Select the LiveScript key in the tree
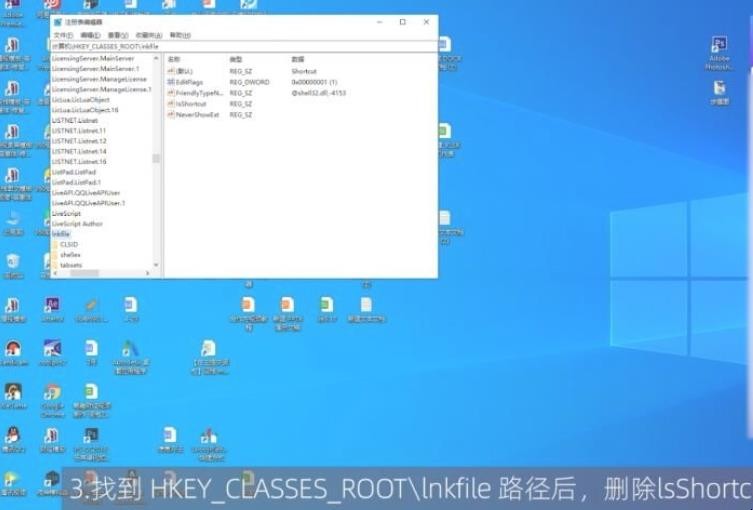 (x=66, y=213)
